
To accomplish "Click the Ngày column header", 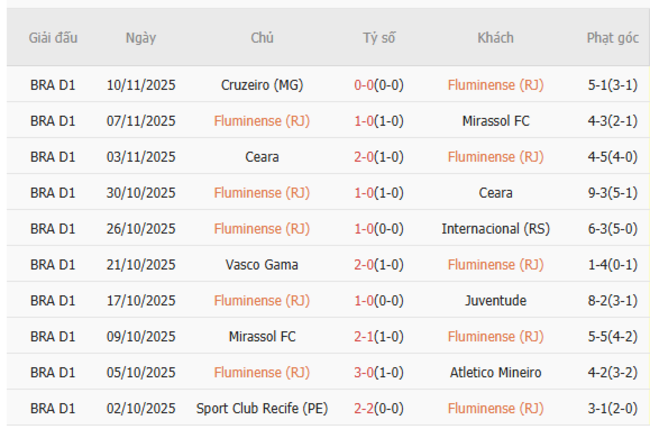I will click(x=141, y=38).
